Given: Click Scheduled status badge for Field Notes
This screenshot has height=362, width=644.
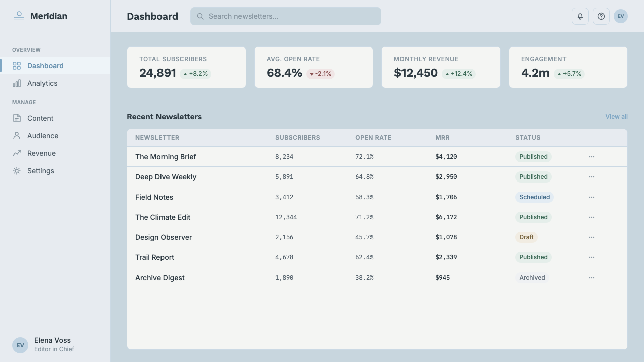Looking at the screenshot, I should point(534,197).
